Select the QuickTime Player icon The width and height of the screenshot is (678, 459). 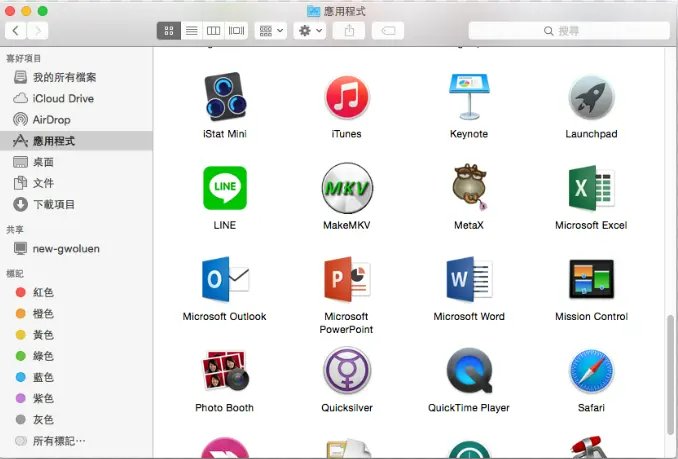[470, 370]
